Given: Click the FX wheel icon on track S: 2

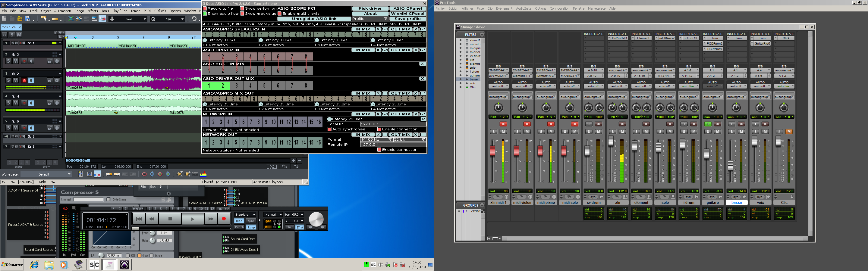Looking at the screenshot, I should [x=57, y=80].
